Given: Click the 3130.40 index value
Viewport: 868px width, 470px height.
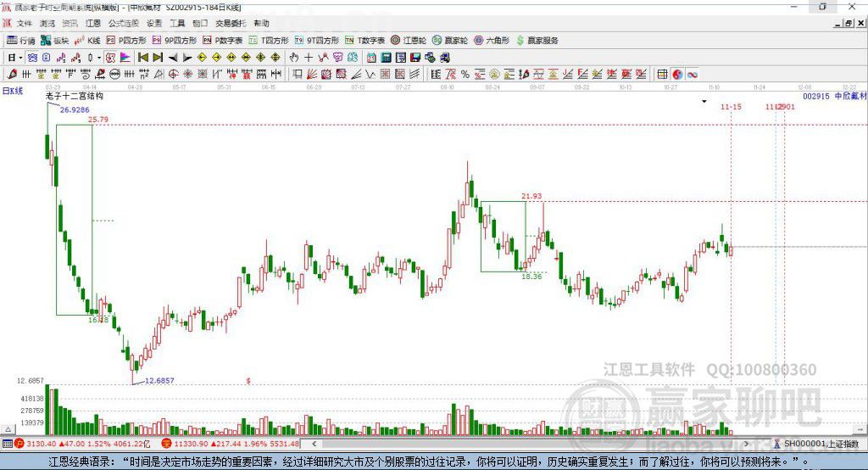Looking at the screenshot, I should coord(41,444).
